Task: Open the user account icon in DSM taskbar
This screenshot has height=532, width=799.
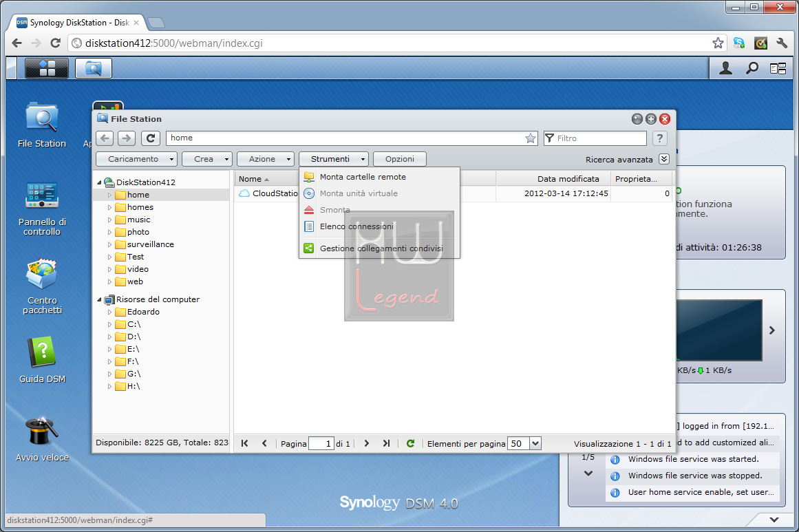Action: click(x=725, y=68)
